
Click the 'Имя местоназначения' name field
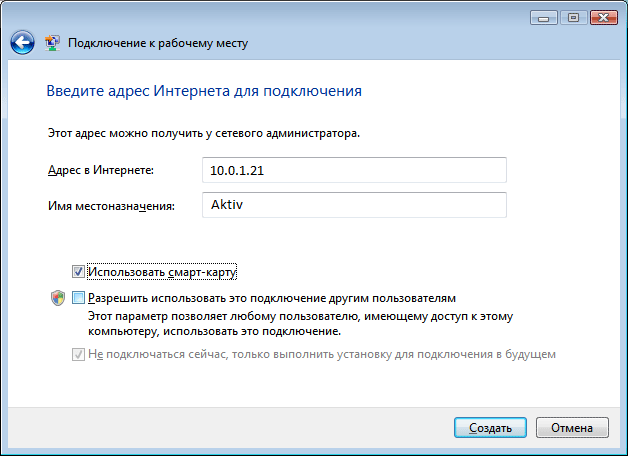coord(354,205)
